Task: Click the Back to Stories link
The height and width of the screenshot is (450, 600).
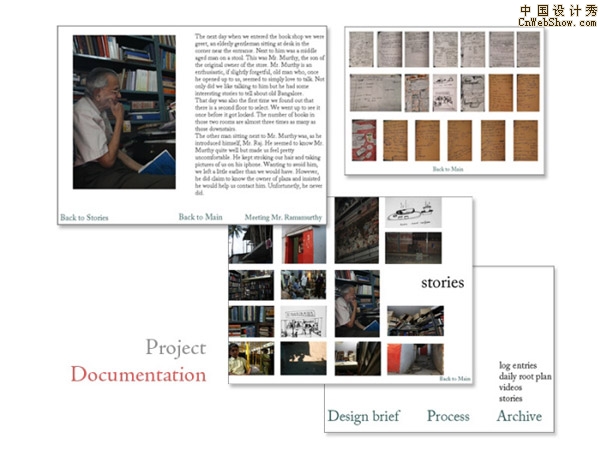Action: point(84,217)
